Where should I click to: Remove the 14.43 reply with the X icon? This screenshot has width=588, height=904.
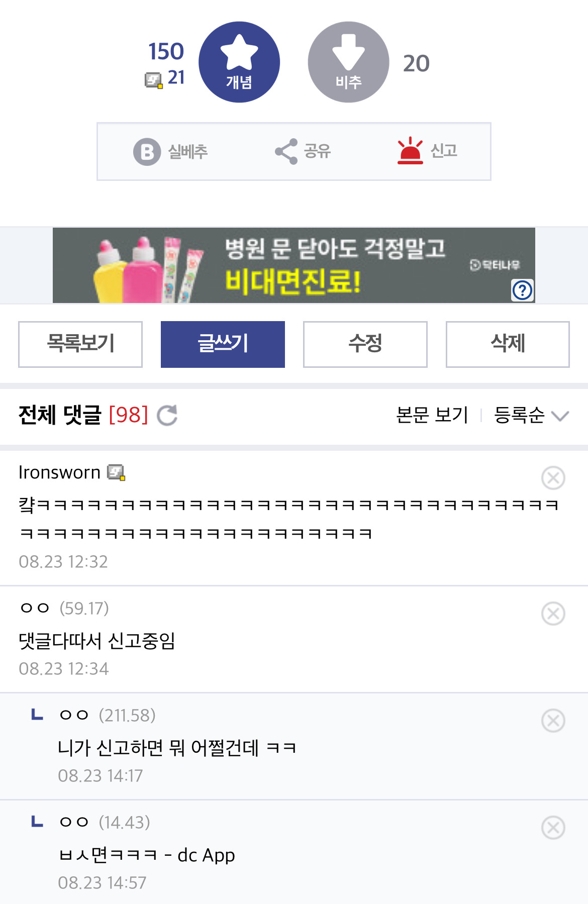tap(553, 828)
